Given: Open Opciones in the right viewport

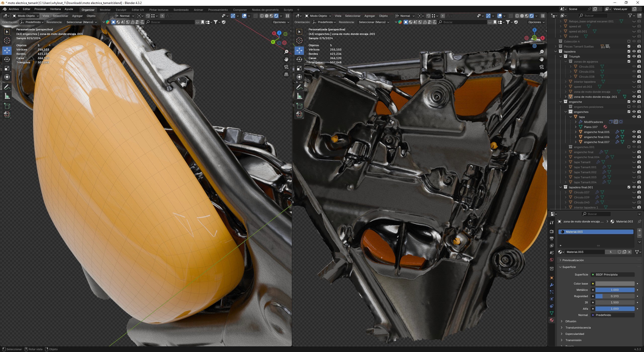Looking at the screenshot, I should (536, 22).
